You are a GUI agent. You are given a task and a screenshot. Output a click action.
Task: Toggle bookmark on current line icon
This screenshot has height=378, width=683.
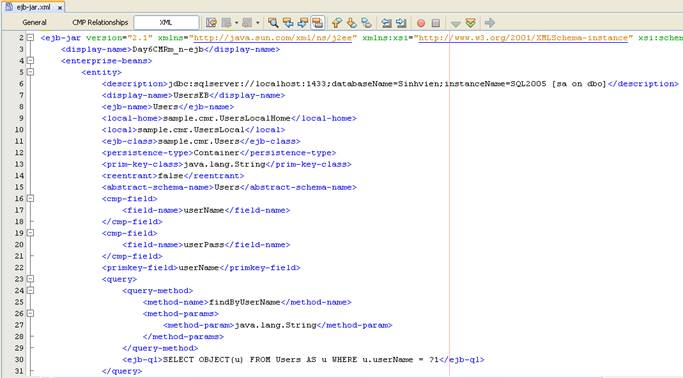tap(366, 23)
